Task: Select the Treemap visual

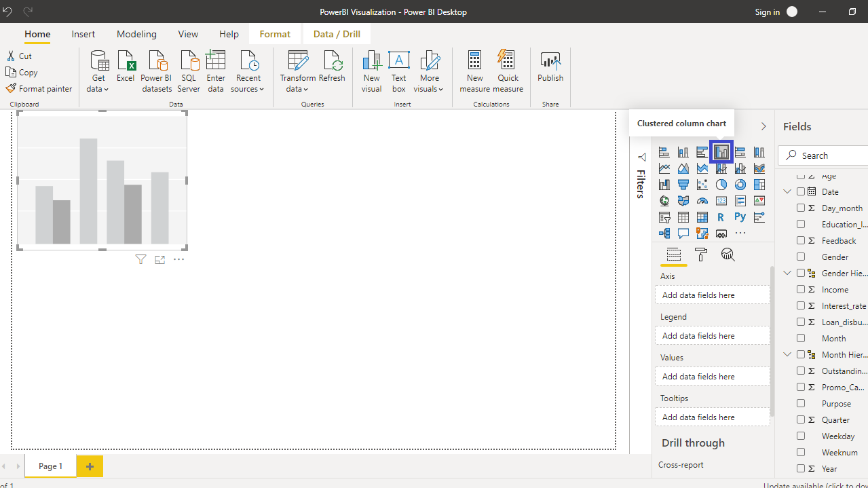Action: pyautogui.click(x=759, y=185)
